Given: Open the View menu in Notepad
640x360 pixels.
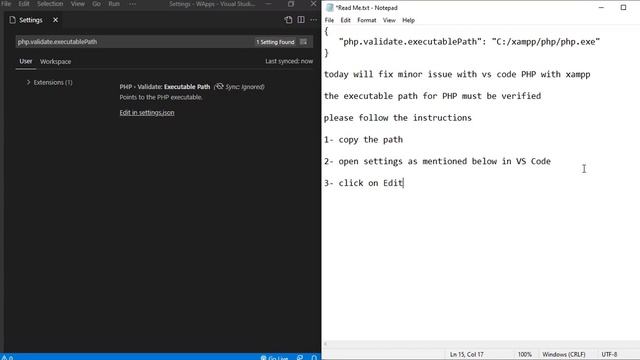Looking at the screenshot, I should [x=389, y=20].
